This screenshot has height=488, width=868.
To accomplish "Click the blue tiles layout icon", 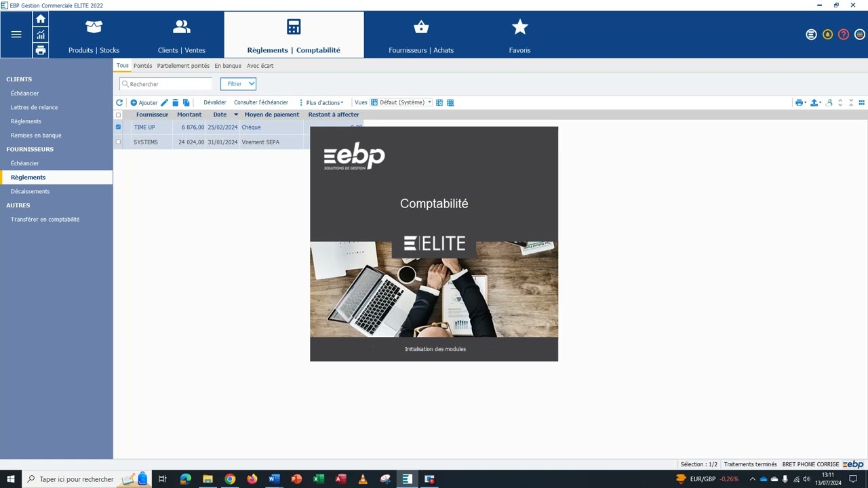I will 862,103.
